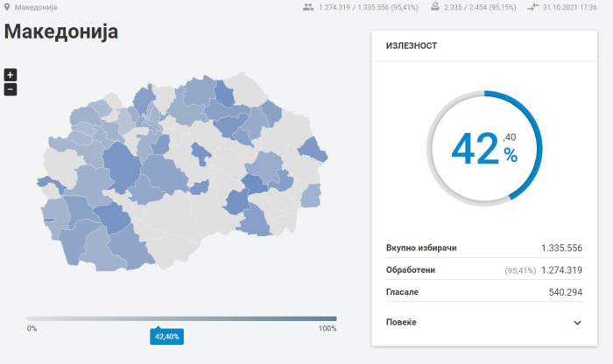Open the Повеќе label for details
Screen dimensions: 613x364
tap(401, 322)
